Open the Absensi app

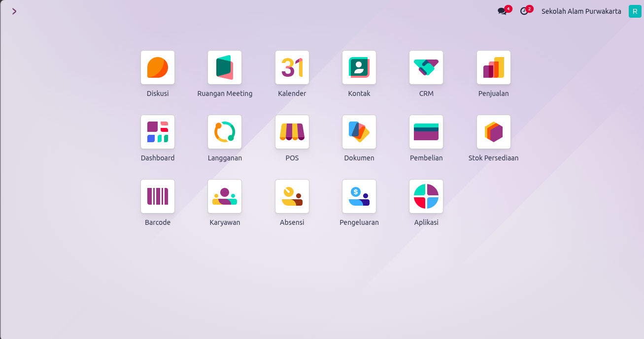pyautogui.click(x=292, y=196)
